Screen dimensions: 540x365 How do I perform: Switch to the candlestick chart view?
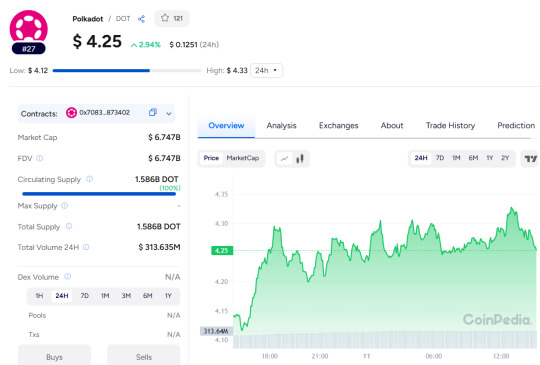[x=300, y=159]
